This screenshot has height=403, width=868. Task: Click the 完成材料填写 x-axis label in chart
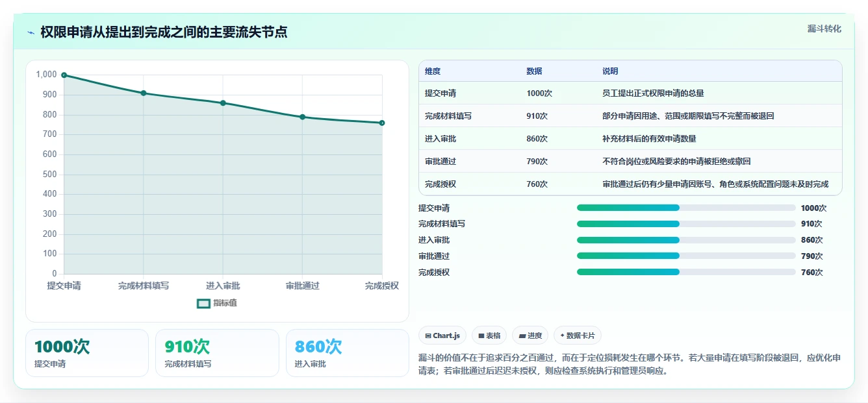(144, 286)
